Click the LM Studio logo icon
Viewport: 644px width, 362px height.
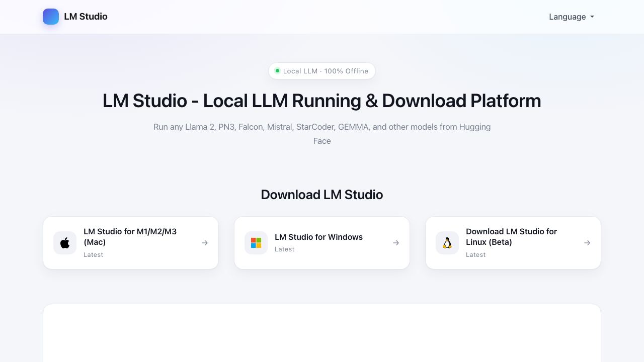51,17
